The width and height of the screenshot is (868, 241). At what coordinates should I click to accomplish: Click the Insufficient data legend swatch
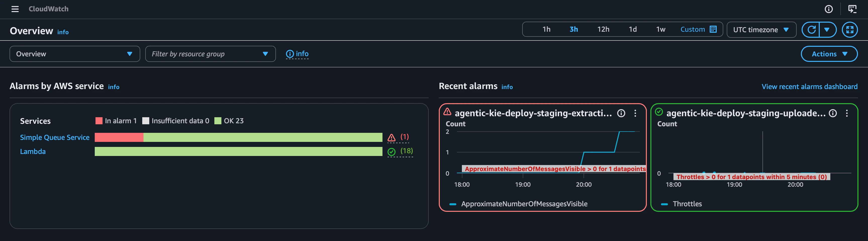[x=146, y=121]
